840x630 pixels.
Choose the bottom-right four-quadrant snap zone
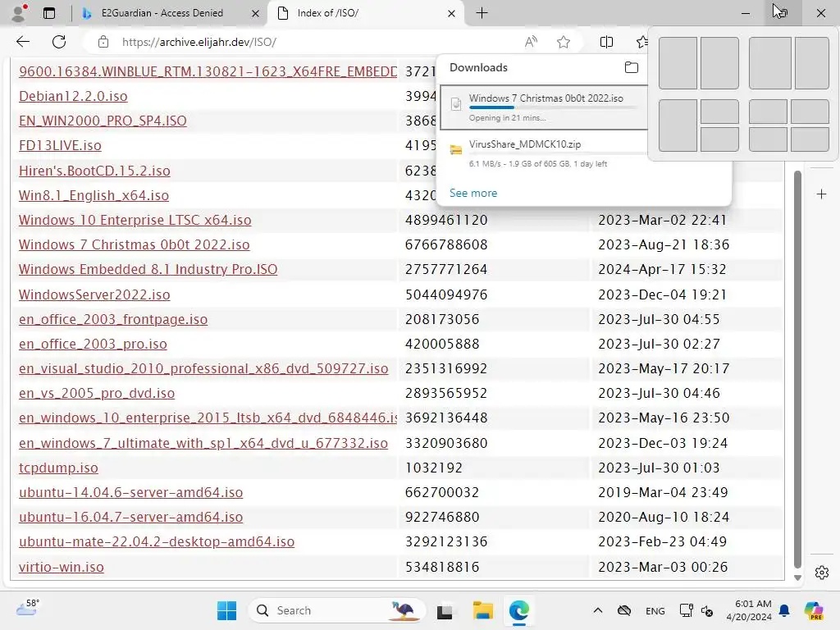click(x=810, y=139)
